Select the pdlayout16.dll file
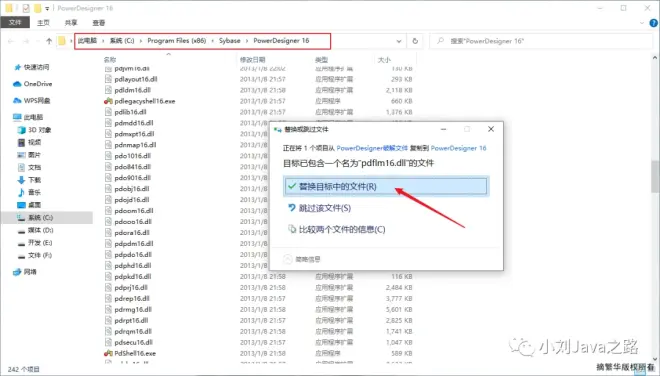 136,79
